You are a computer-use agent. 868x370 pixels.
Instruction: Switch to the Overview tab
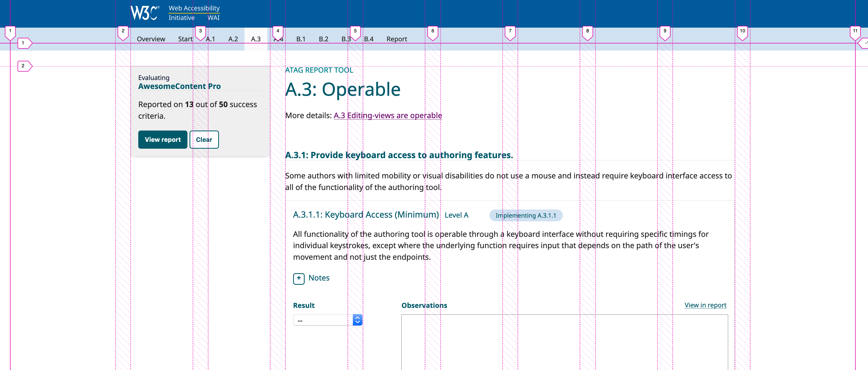[151, 39]
